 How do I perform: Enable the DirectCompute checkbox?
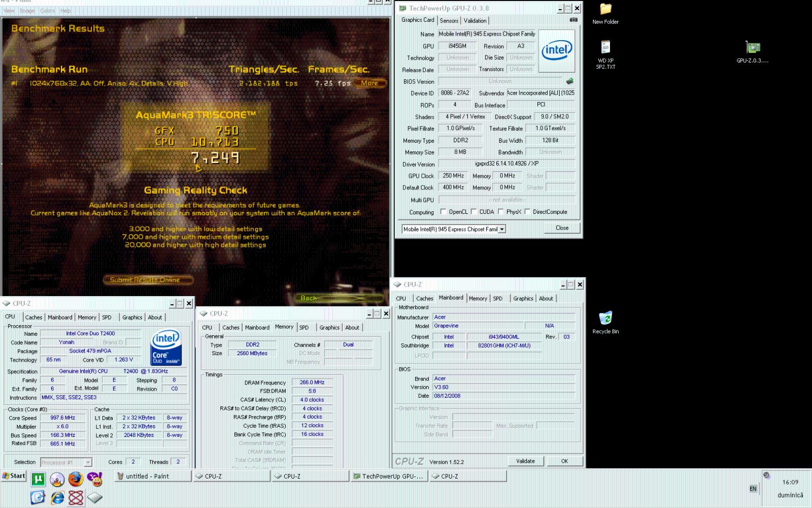(527, 212)
